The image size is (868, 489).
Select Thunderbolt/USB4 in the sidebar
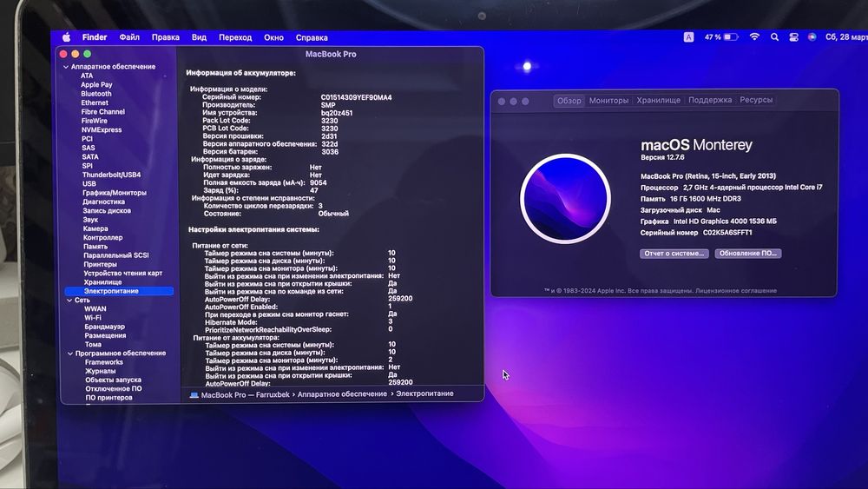click(111, 175)
